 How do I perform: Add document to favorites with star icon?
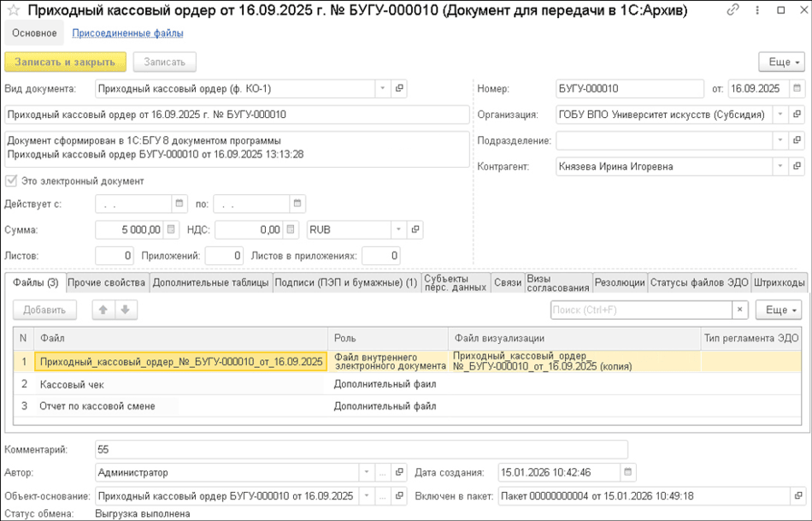click(13, 10)
